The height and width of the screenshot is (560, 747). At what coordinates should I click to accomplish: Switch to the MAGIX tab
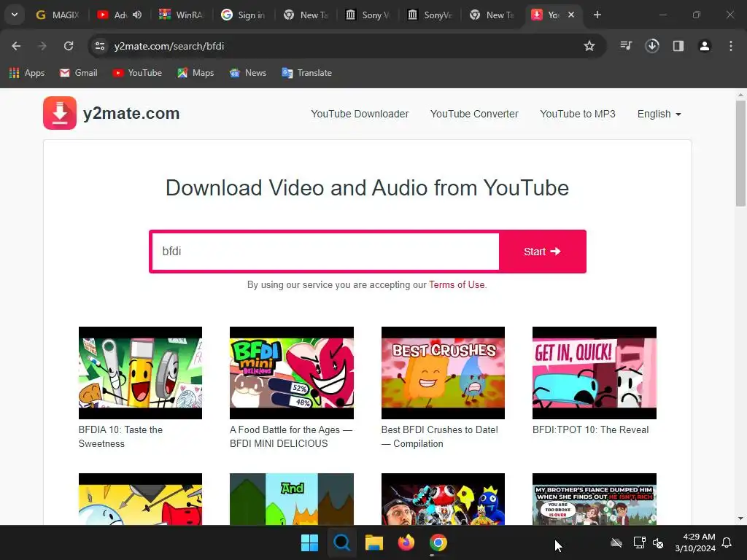58,15
